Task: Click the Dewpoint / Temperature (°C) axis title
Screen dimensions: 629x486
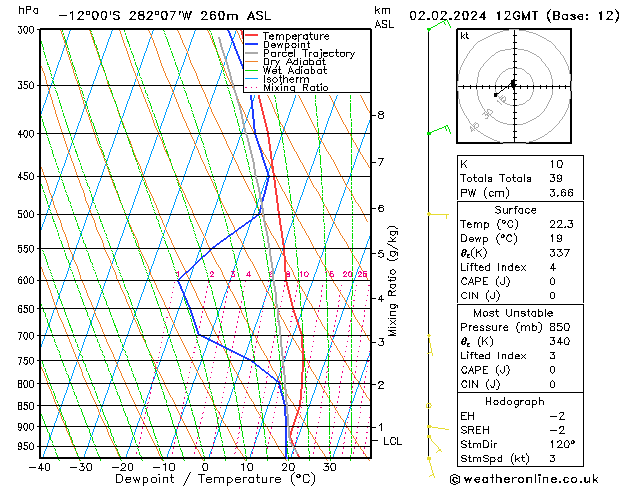Action: pyautogui.click(x=215, y=479)
